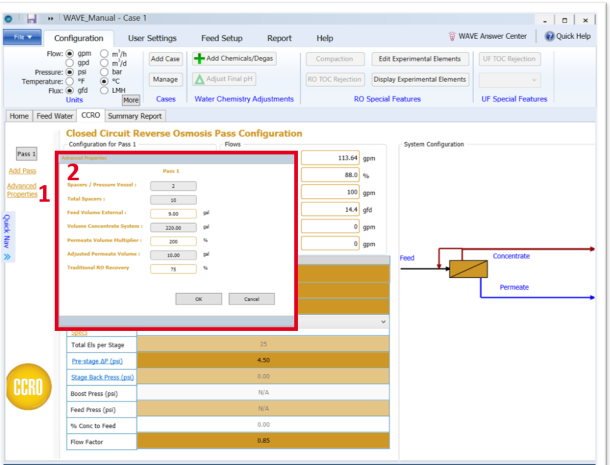610x465 pixels.
Task: Select gfd flux unit
Action: 70,91
